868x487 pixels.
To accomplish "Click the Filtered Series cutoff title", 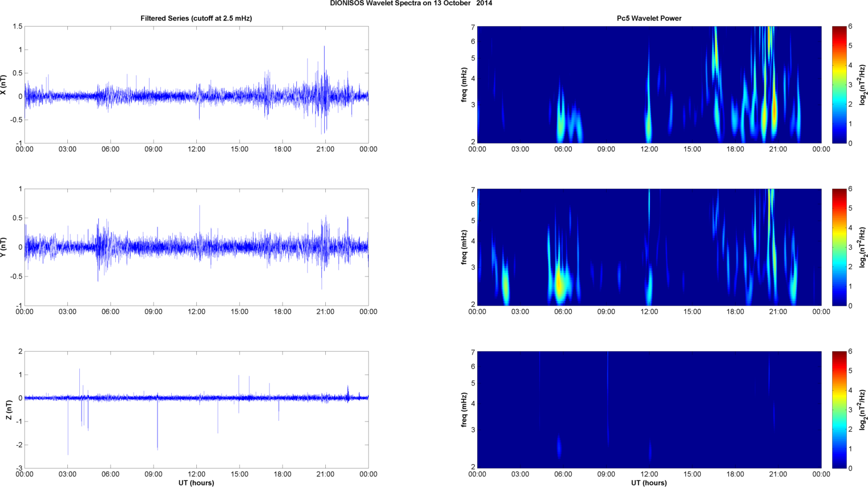I will (x=196, y=18).
